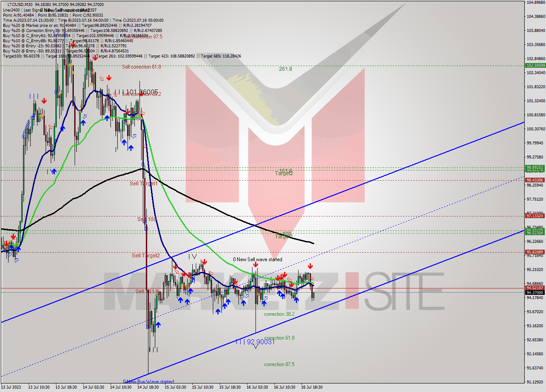Click the 104.89680 price scale value

pos(535,3)
